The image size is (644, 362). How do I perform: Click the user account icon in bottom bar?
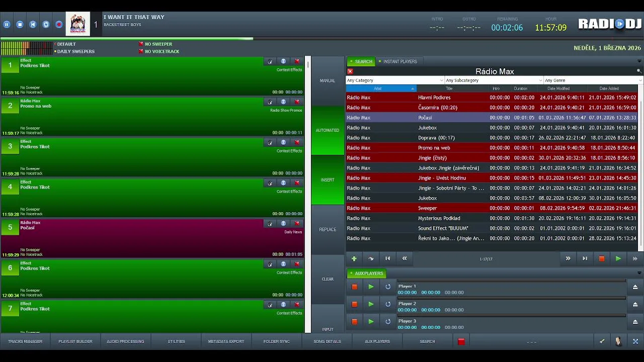point(618,341)
